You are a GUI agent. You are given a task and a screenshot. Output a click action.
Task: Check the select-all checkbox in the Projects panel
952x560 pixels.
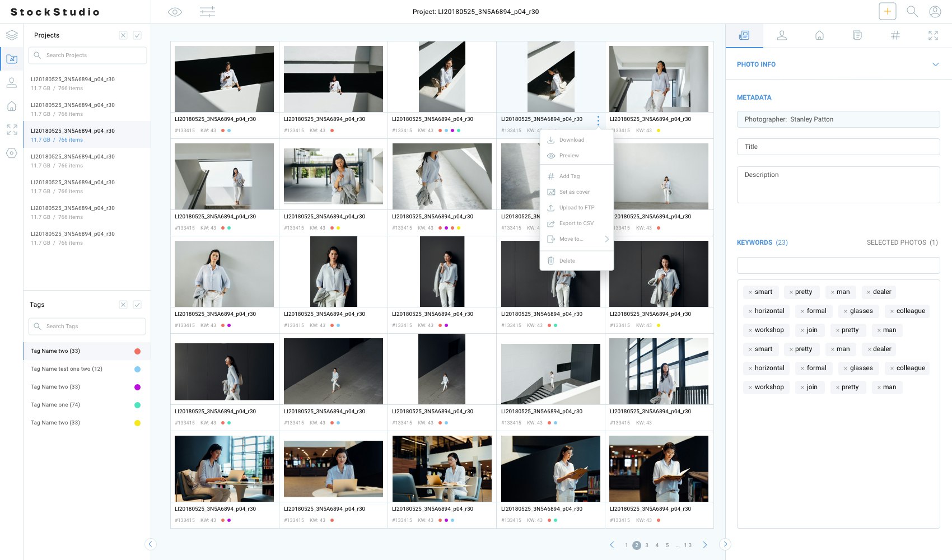(x=137, y=35)
